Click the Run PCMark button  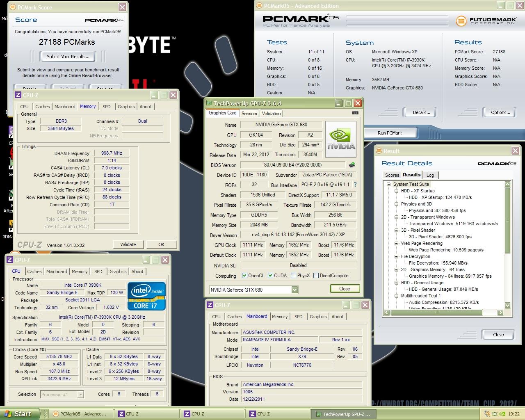click(x=390, y=133)
